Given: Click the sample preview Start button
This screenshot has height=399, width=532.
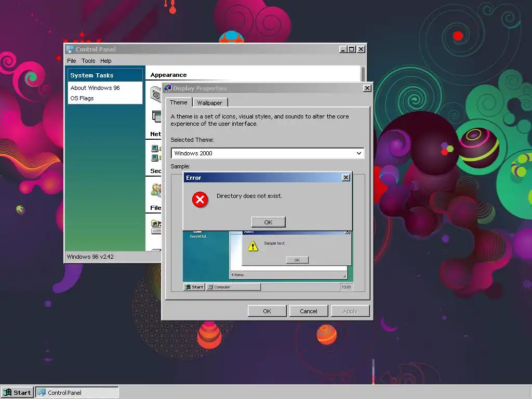Looking at the screenshot, I should click(x=194, y=287).
